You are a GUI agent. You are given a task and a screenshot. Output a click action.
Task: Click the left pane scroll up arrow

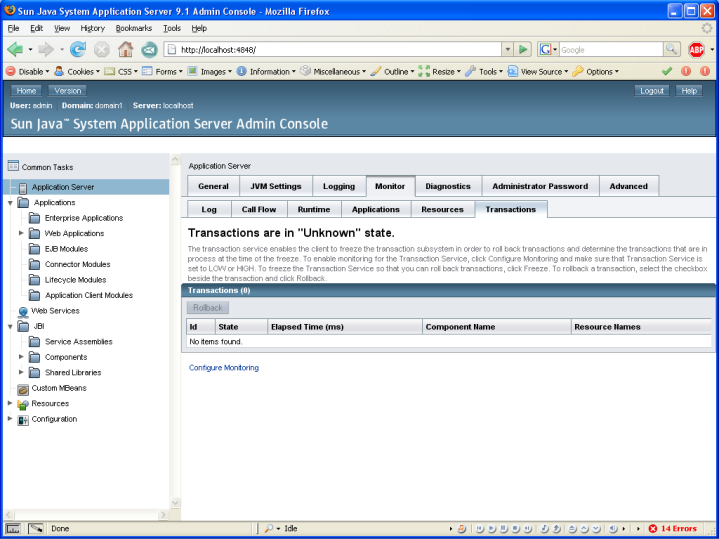pyautogui.click(x=175, y=160)
